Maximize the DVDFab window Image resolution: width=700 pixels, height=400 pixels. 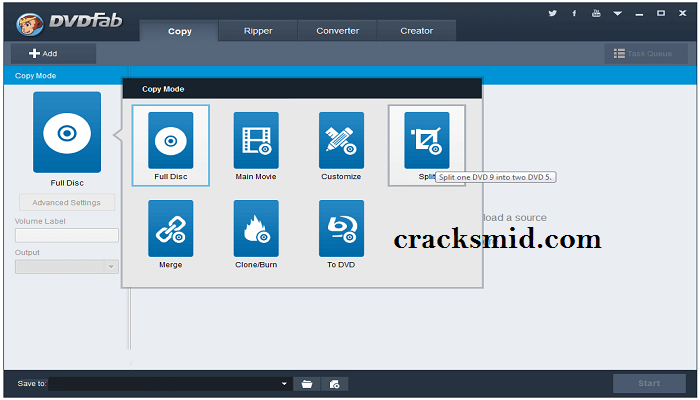661,13
